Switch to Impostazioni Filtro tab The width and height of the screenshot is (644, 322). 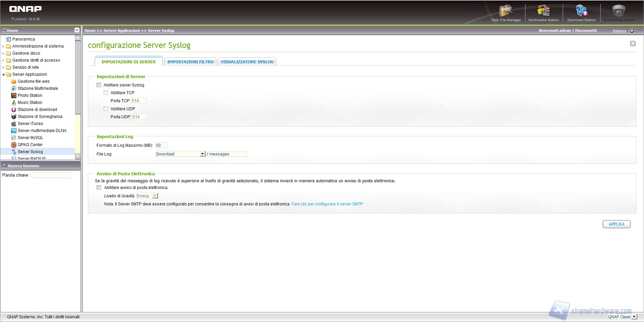pos(190,62)
